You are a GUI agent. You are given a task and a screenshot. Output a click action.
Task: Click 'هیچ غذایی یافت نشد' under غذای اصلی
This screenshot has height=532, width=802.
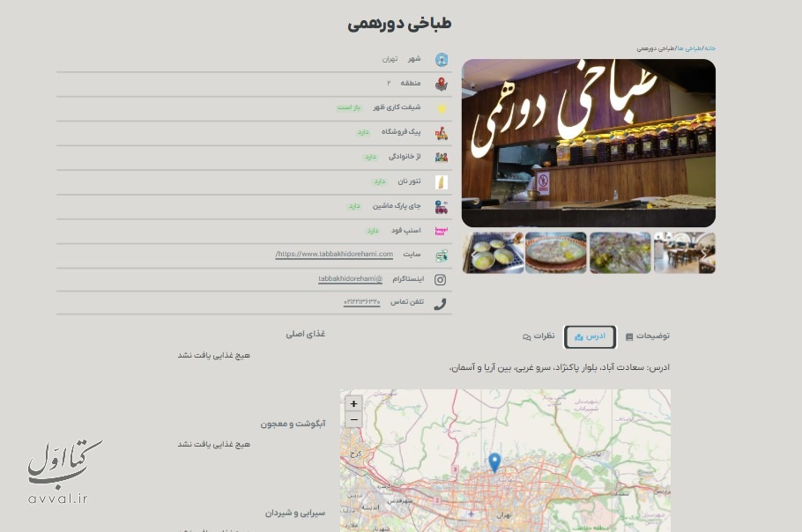(x=214, y=356)
